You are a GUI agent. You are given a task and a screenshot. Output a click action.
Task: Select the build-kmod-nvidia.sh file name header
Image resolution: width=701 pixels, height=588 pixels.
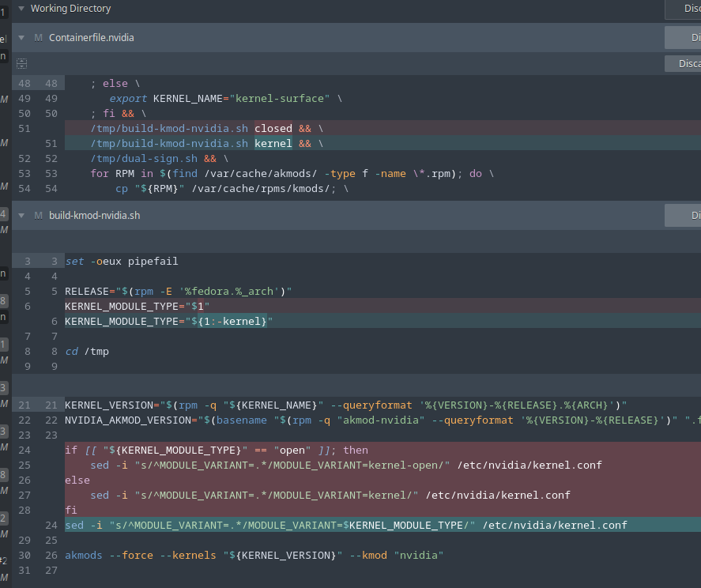pyautogui.click(x=94, y=215)
